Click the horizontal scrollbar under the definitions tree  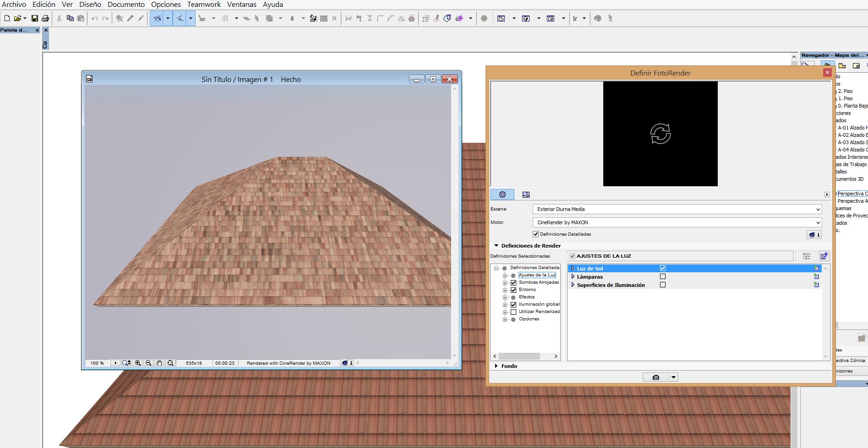(519, 356)
